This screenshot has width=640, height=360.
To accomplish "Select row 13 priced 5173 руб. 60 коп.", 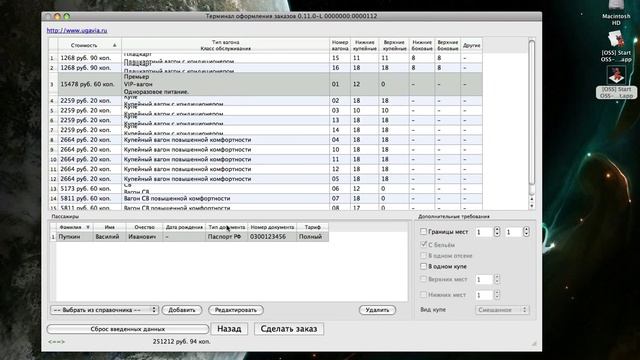I will [x=265, y=189].
